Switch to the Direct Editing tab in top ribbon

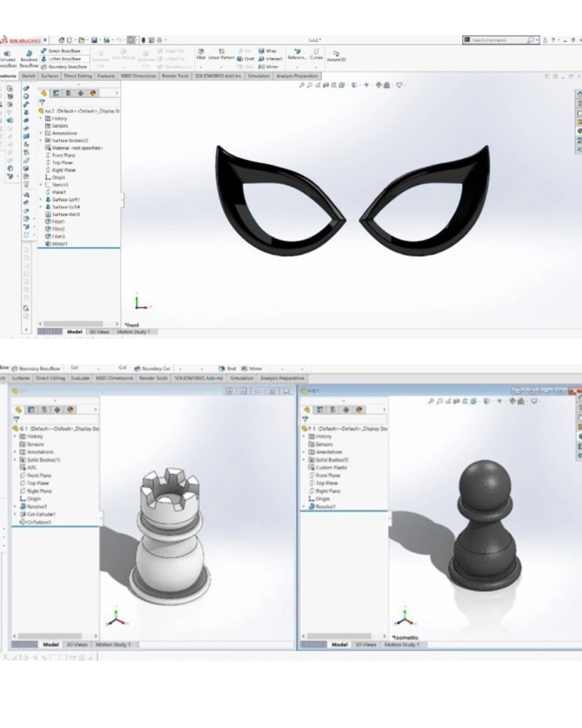tap(78, 76)
